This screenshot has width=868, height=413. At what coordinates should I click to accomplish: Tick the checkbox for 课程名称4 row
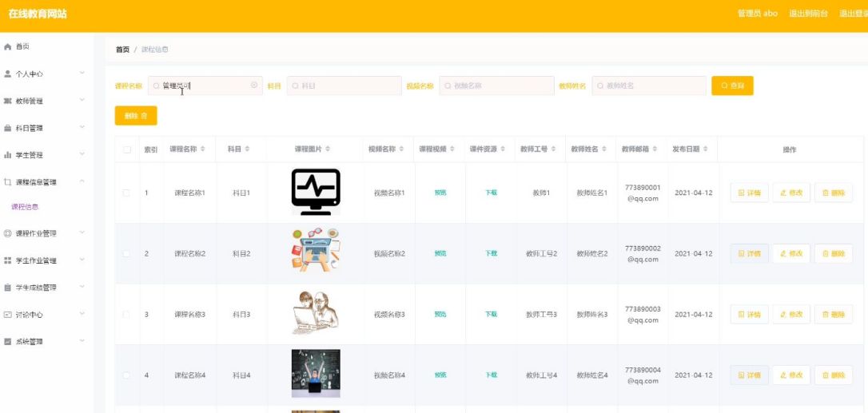126,375
